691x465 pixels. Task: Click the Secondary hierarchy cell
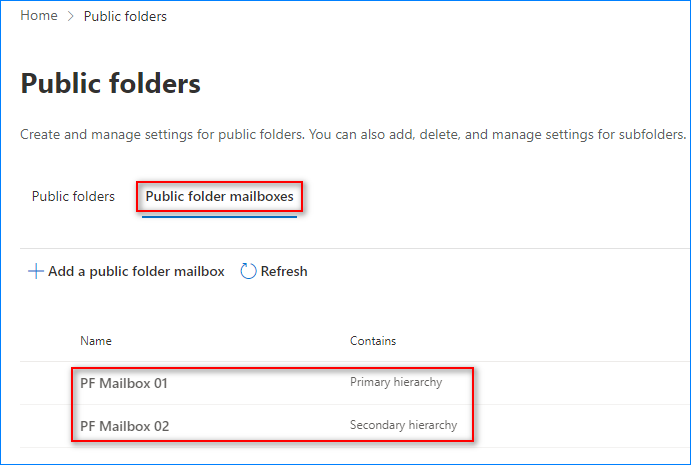click(x=403, y=425)
